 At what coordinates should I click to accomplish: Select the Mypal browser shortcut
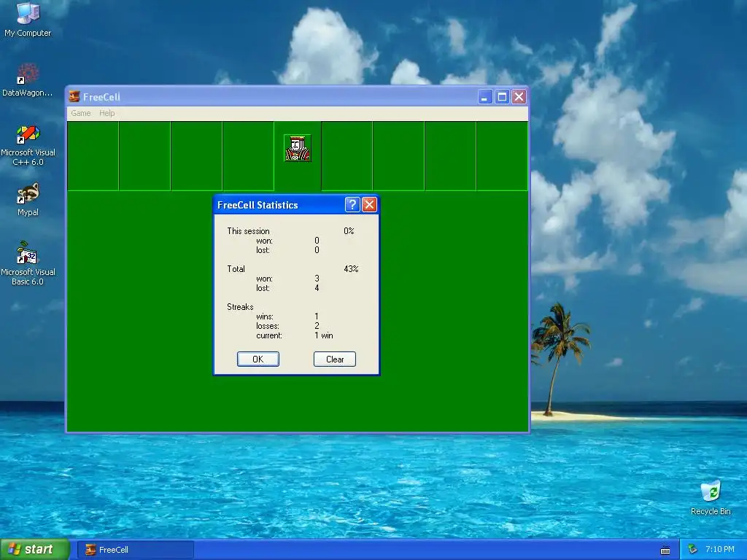[28, 199]
